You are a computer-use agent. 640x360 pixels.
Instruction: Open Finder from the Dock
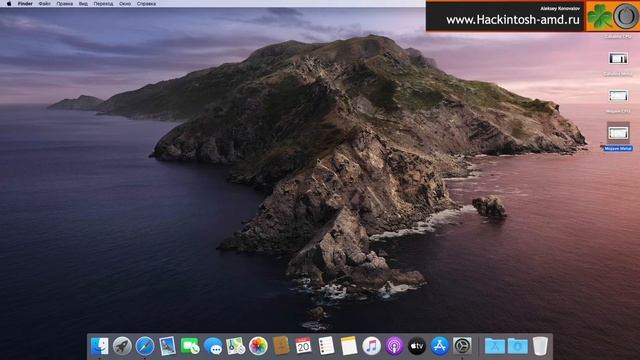[x=100, y=346]
